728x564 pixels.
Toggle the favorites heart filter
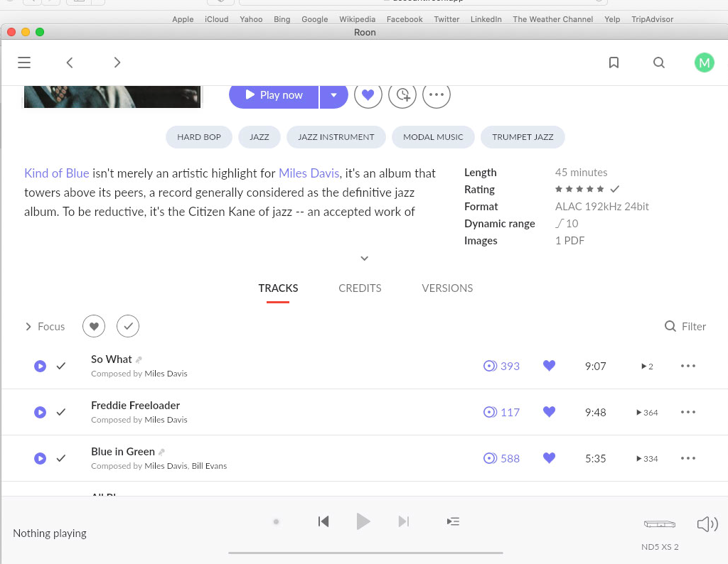[94, 326]
